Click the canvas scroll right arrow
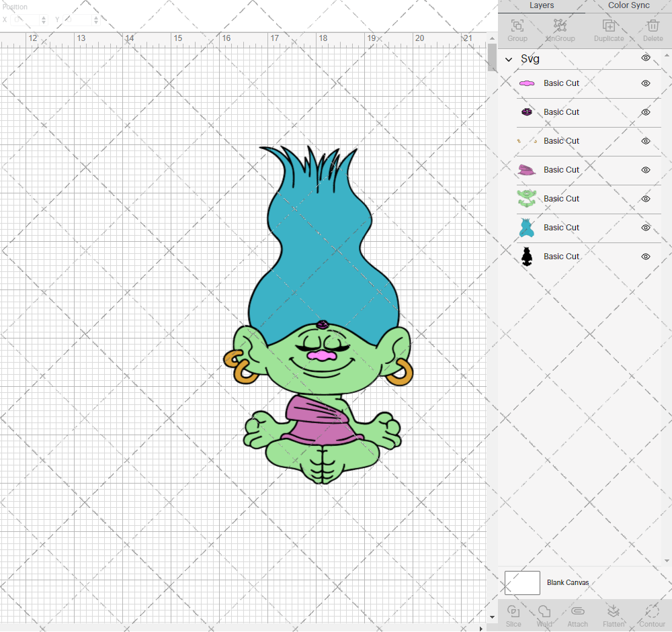The height and width of the screenshot is (632, 672). click(x=480, y=629)
